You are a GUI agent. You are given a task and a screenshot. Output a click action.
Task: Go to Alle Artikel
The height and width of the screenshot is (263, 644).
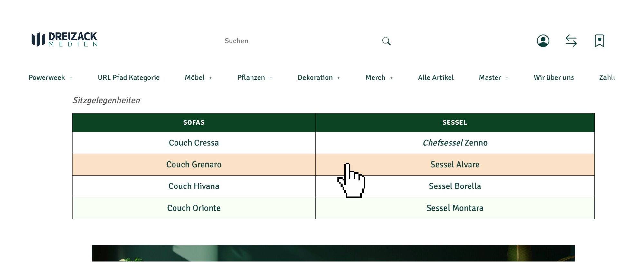(x=436, y=77)
